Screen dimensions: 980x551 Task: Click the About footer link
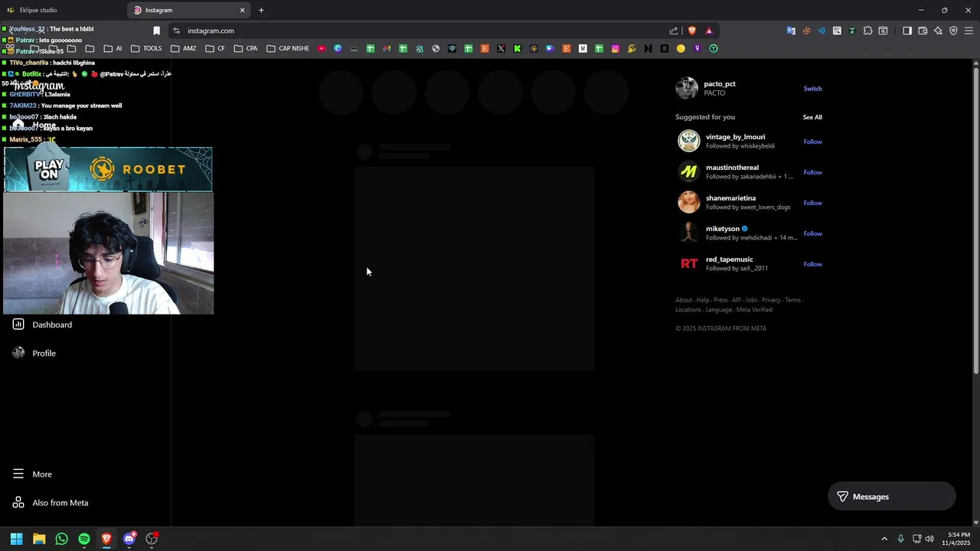coord(684,300)
